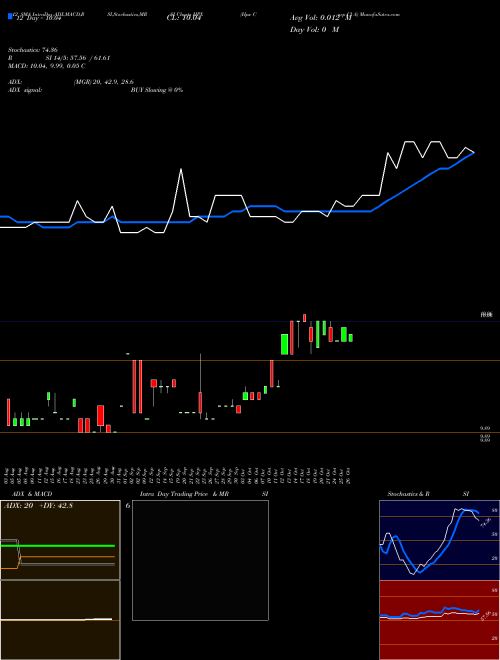Screen dimensions: 500x660
Task: Click the '(MGR) 20, 42.9, 28.6' ADX values
Action: point(104,82)
